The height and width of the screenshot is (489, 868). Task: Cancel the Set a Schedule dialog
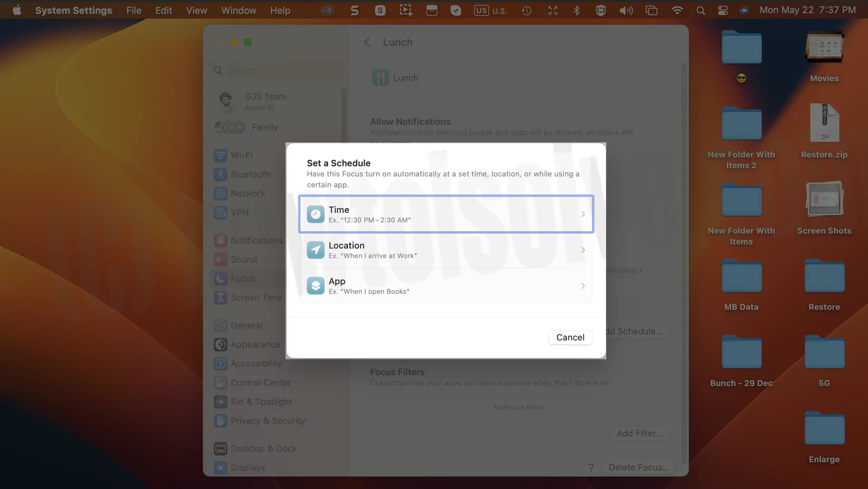click(x=570, y=337)
